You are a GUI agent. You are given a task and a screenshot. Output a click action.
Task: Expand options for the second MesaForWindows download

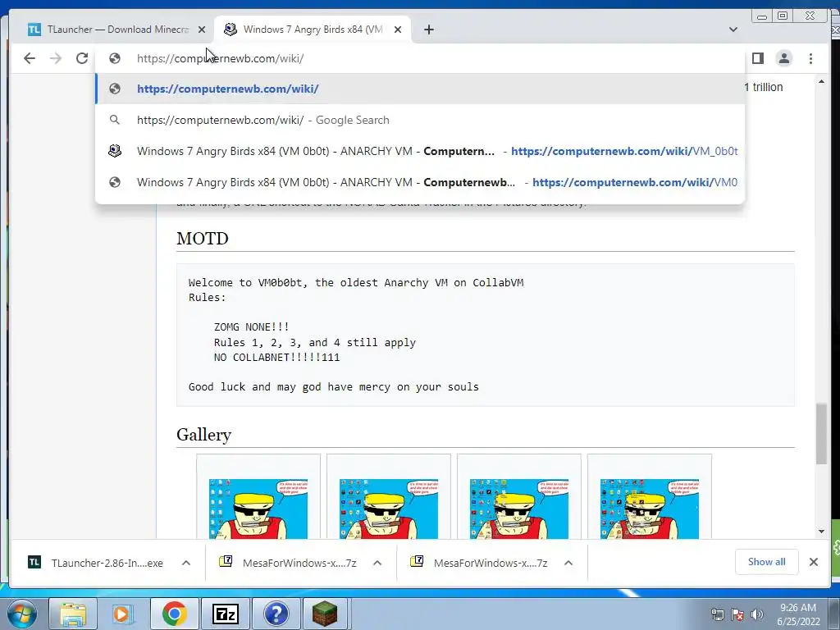[x=568, y=563]
